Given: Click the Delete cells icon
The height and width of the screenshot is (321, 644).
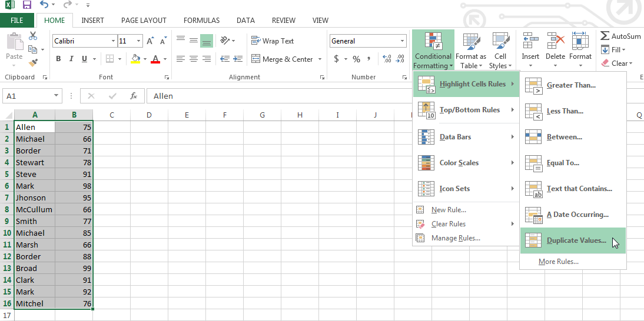Looking at the screenshot, I should pos(555,41).
